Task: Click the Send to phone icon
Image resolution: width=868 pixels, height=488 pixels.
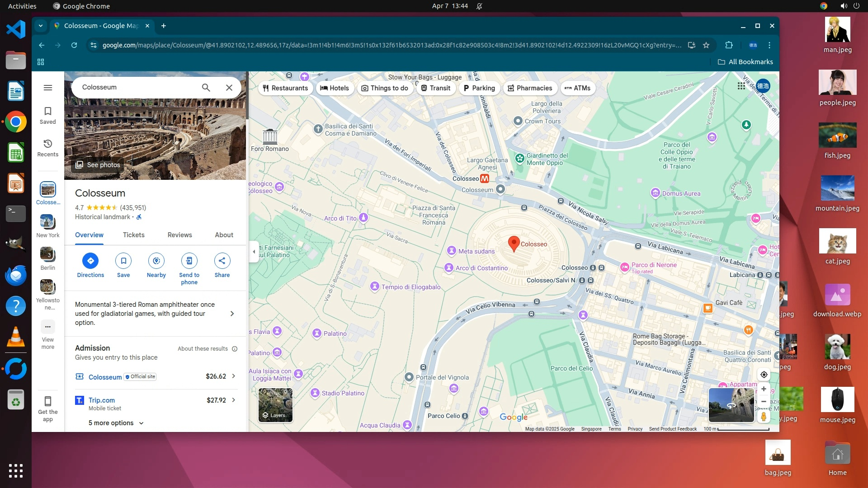Action: [189, 261]
